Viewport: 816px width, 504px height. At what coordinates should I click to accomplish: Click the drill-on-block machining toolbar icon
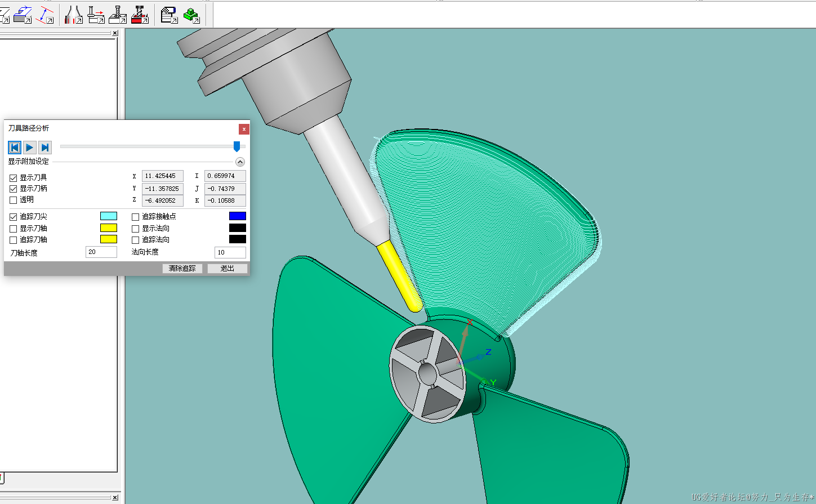pyautogui.click(x=118, y=15)
